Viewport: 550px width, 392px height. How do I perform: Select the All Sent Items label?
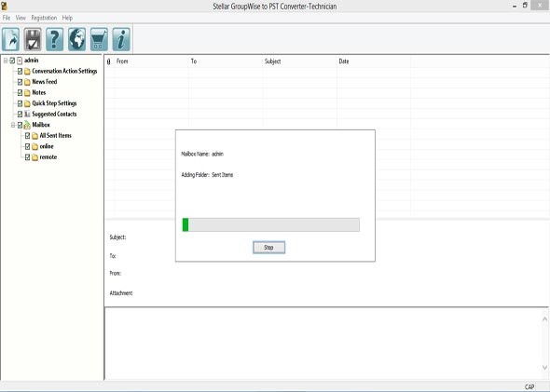55,136
